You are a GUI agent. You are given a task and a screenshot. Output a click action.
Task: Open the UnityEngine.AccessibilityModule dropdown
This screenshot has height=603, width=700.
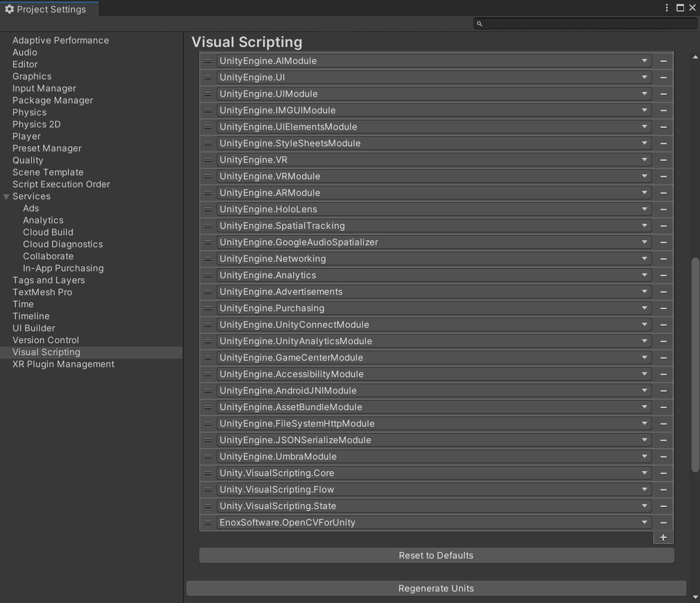[434, 374]
